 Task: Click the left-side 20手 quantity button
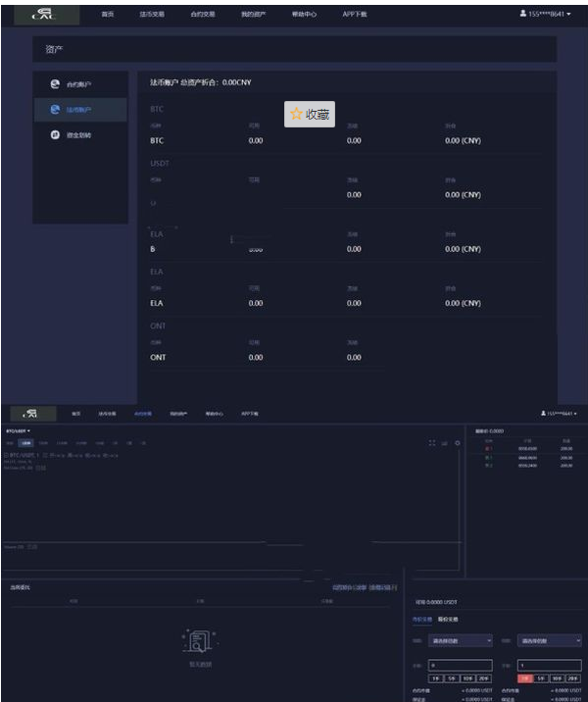click(484, 678)
